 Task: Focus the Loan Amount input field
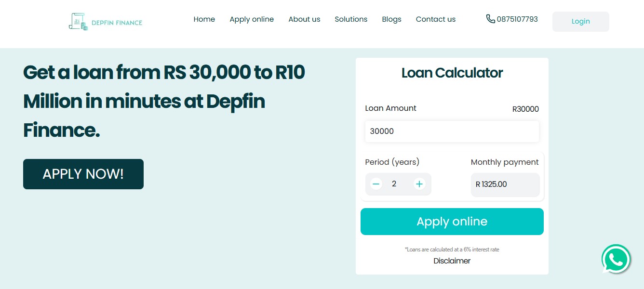(452, 131)
